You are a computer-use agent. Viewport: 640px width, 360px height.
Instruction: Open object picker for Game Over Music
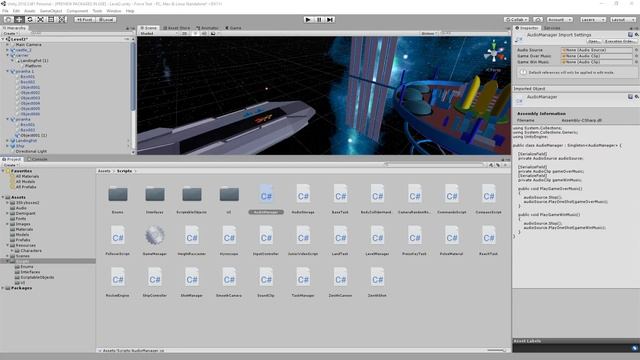tap(636, 56)
